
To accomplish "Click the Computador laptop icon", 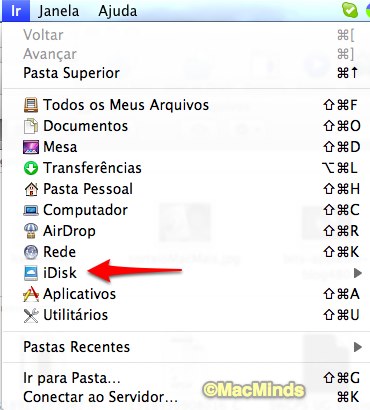I will (31, 210).
